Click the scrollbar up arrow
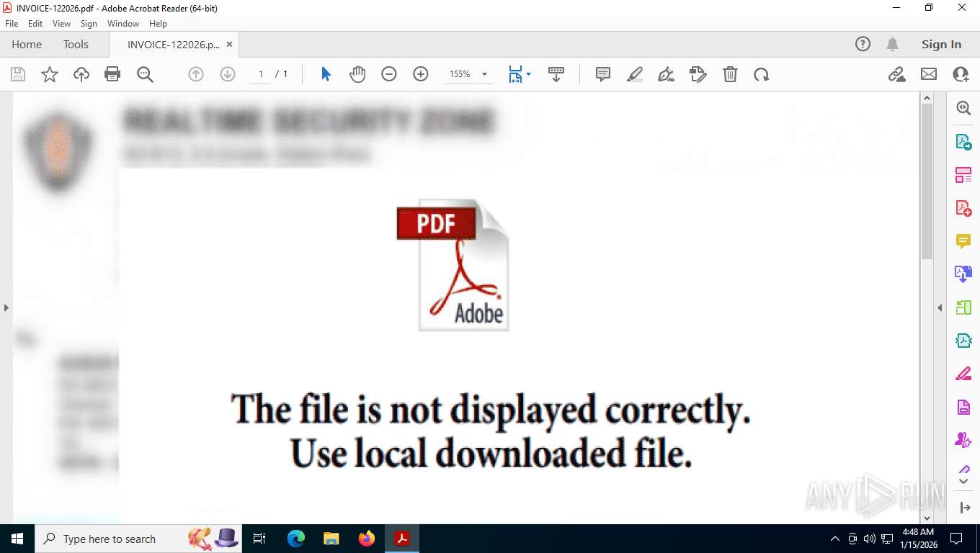980x553 pixels. [x=927, y=98]
